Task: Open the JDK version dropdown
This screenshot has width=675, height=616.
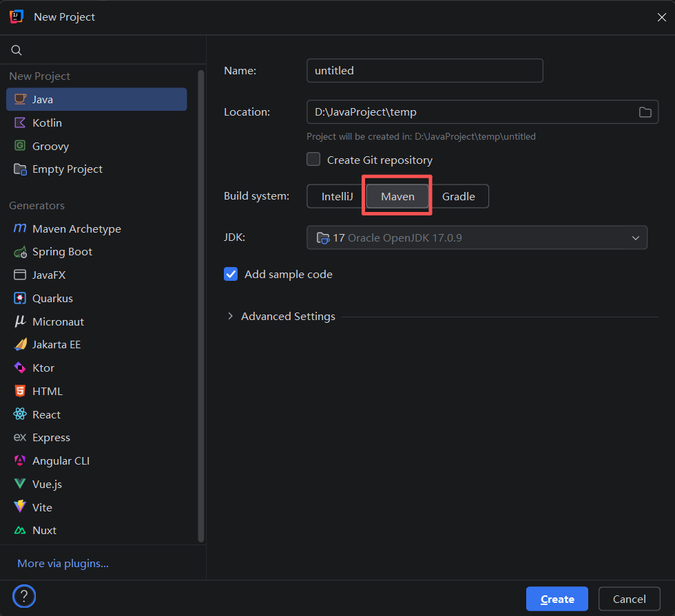Action: pos(477,237)
